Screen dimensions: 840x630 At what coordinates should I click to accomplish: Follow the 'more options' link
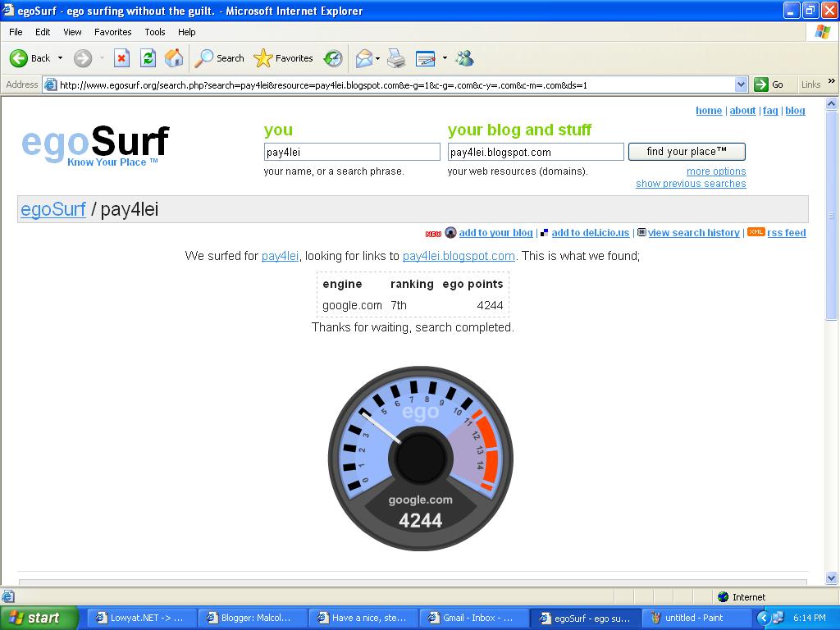pyautogui.click(x=716, y=171)
